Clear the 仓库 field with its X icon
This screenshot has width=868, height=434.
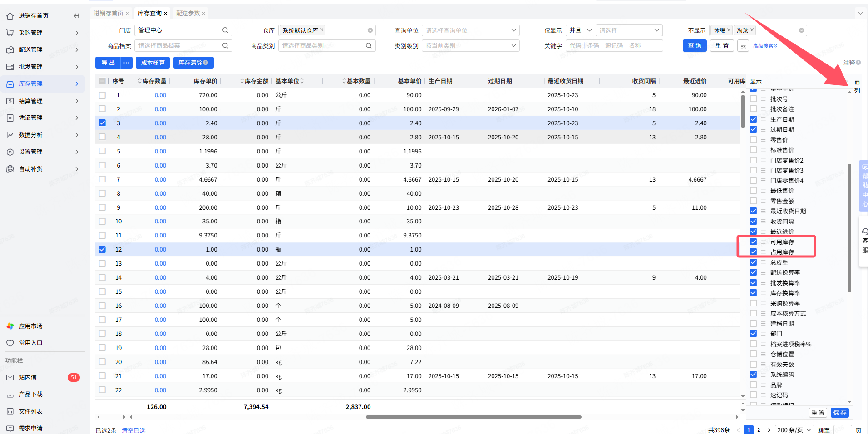pyautogui.click(x=370, y=30)
